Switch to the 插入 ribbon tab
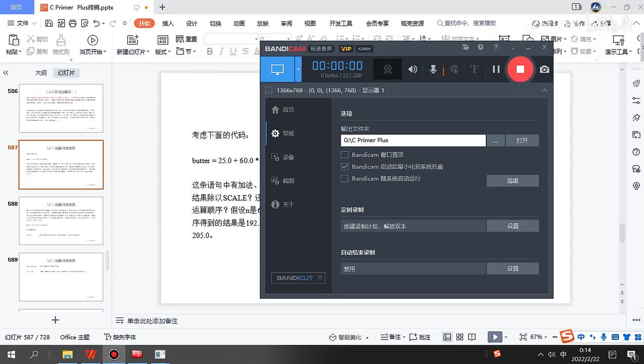The height and width of the screenshot is (364, 644). click(x=168, y=23)
